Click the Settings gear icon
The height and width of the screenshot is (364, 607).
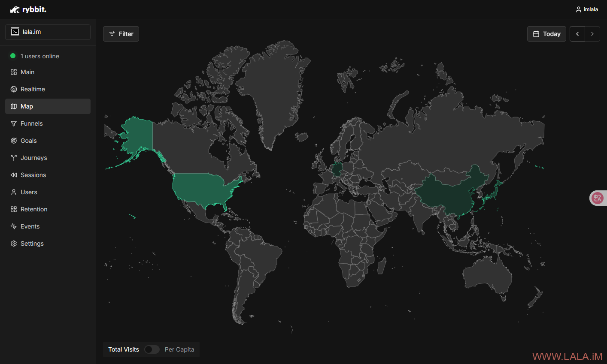click(14, 244)
